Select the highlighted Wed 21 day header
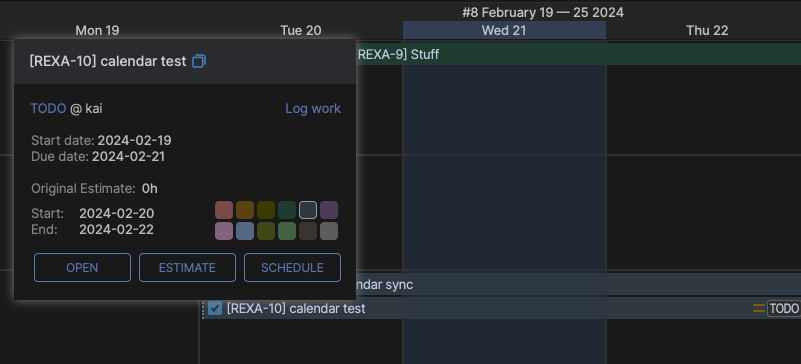 [x=504, y=30]
